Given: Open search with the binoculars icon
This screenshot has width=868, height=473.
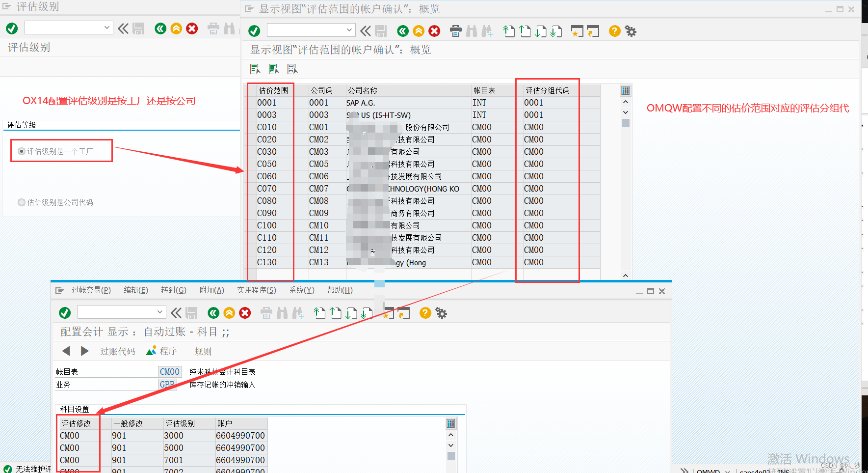Looking at the screenshot, I should pyautogui.click(x=472, y=31).
